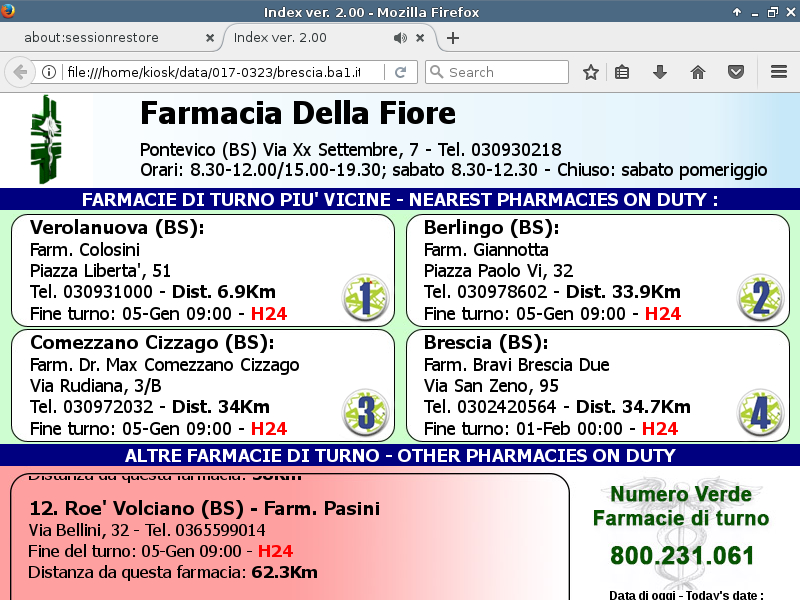
Task: Select the Index ver. 2.00 tab
Action: [300, 38]
